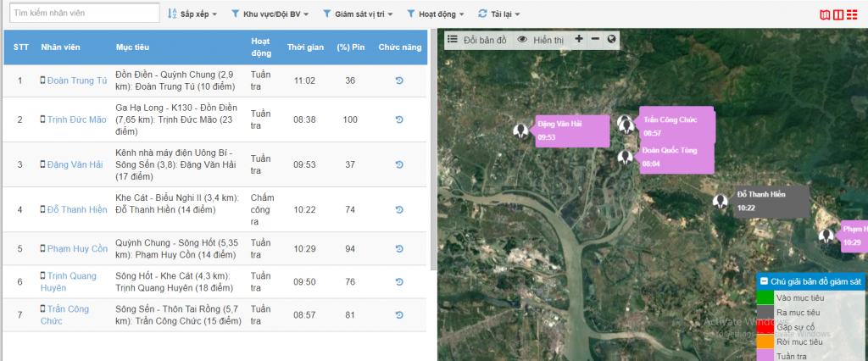Collapse the Chú giải bản đồ giám sát legend
Screen dimensions: 868x361
pos(764,281)
